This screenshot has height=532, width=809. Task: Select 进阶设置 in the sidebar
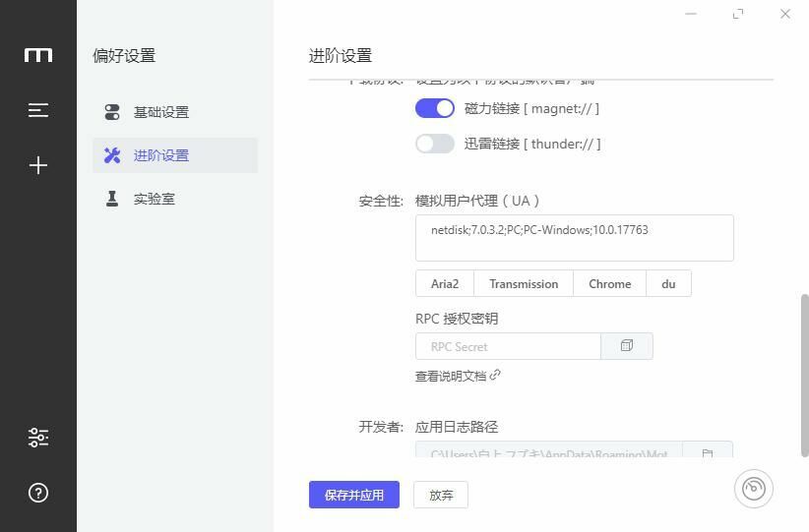pos(161,155)
